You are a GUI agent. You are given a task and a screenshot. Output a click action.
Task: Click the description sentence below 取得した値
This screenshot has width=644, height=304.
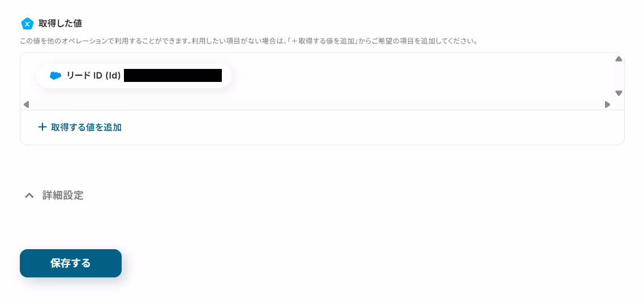(x=248, y=41)
